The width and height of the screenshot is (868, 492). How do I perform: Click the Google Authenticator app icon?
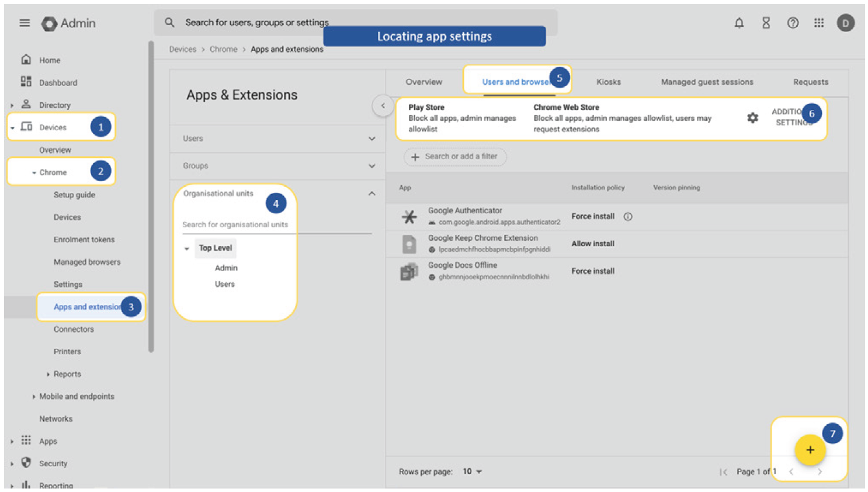point(409,216)
